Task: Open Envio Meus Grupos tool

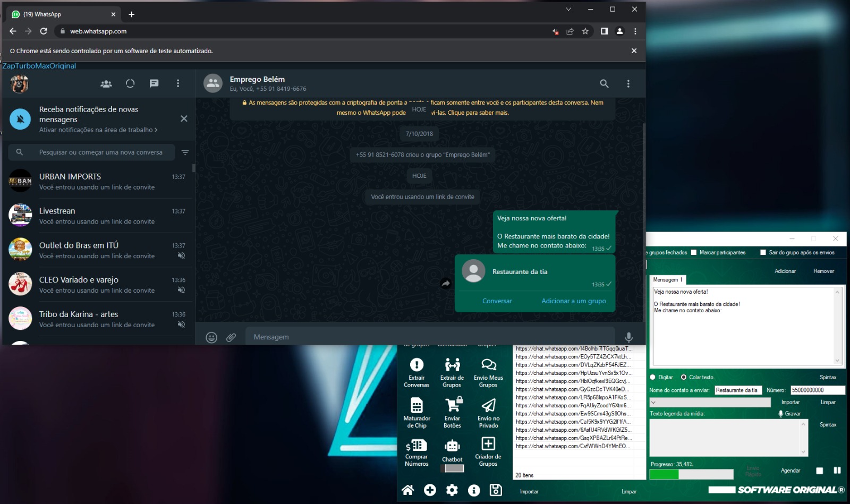Action: 488,372
